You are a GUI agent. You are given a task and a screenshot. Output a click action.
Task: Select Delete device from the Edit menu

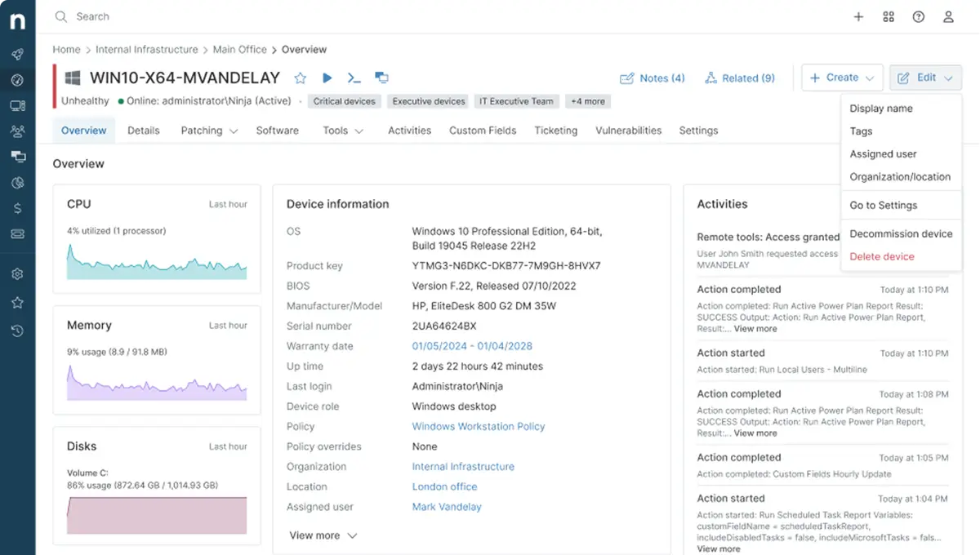[882, 256]
